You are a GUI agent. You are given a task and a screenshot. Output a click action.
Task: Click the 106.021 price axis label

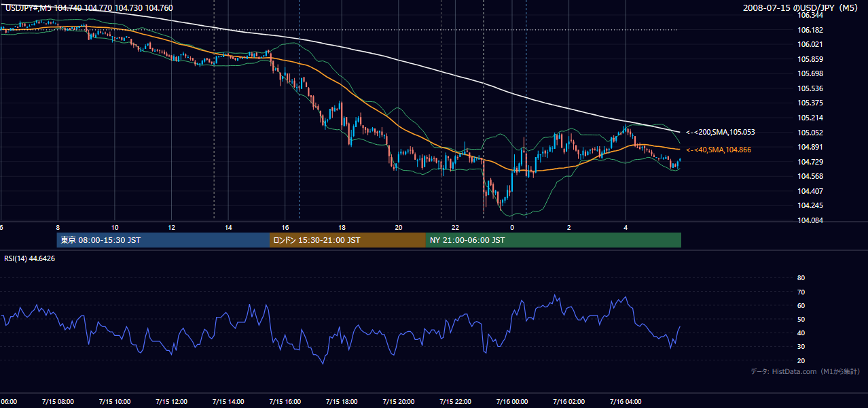(x=810, y=44)
